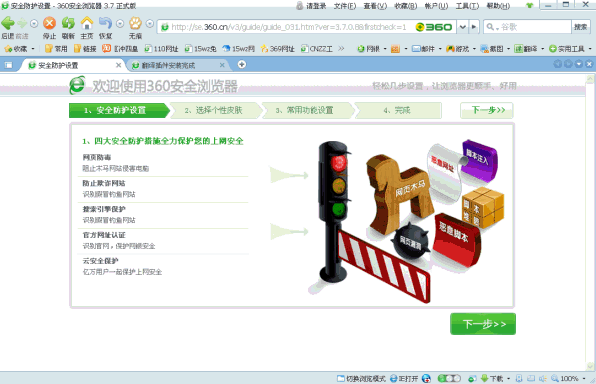Click the top 下一步>> button beside steps
Image resolution: width=596 pixels, height=384 pixels.
coord(487,110)
